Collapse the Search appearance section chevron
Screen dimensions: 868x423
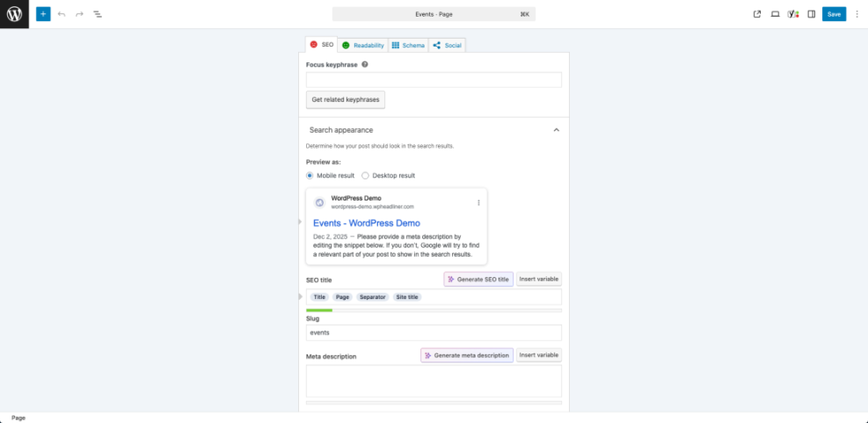tap(557, 130)
